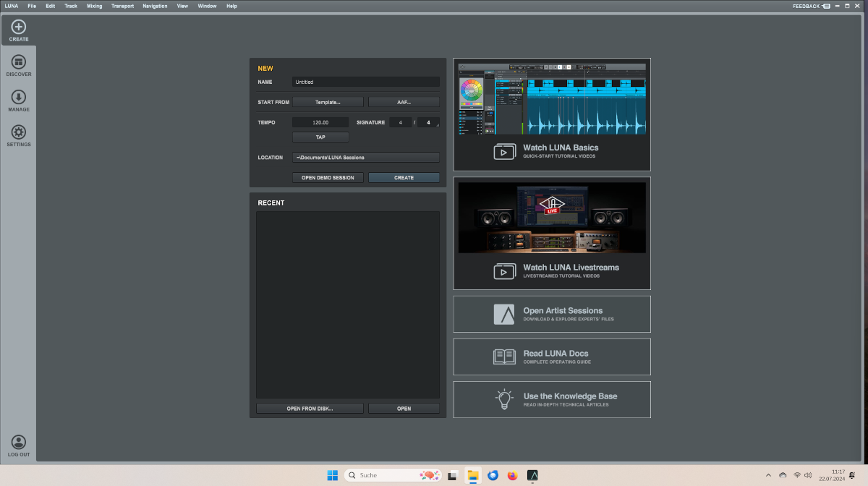Launch Firefox from the taskbar
The image size is (868, 486).
513,475
